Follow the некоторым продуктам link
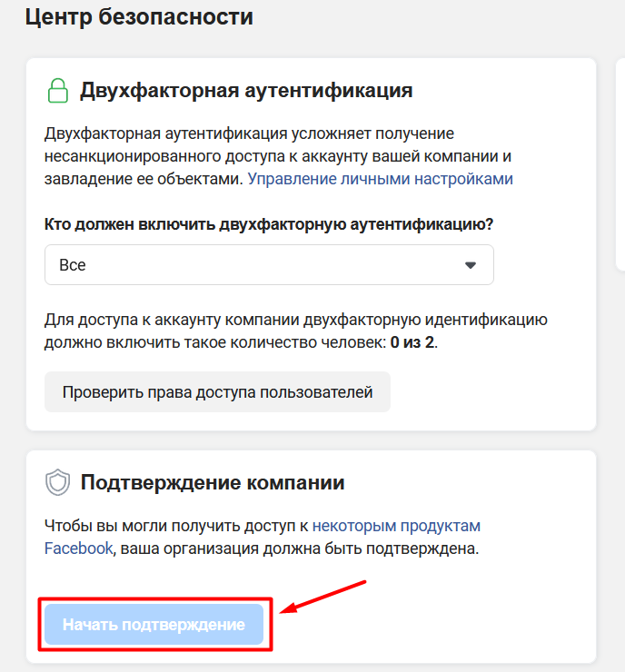The width and height of the screenshot is (625, 672). coord(396,526)
